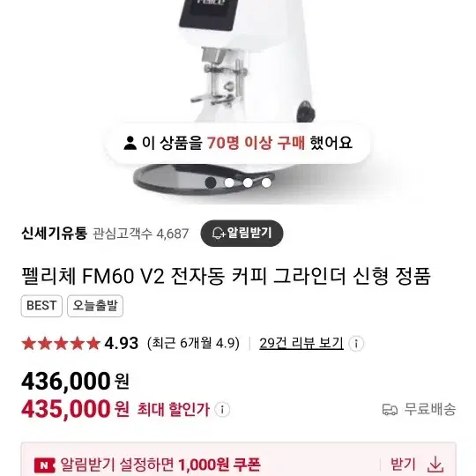Click the free shipping truck icon
The height and width of the screenshot is (476, 476).
coord(390,410)
